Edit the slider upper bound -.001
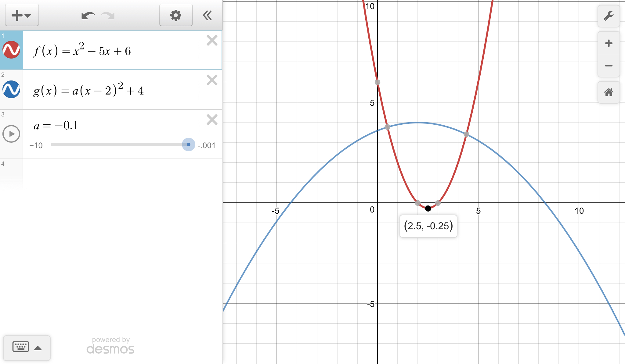The image size is (625, 364). [207, 145]
